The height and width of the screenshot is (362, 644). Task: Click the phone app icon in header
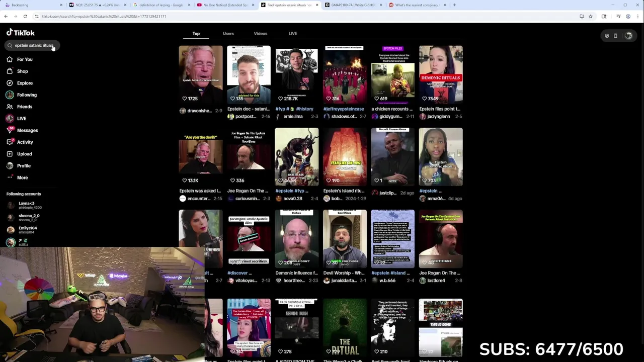(615, 36)
